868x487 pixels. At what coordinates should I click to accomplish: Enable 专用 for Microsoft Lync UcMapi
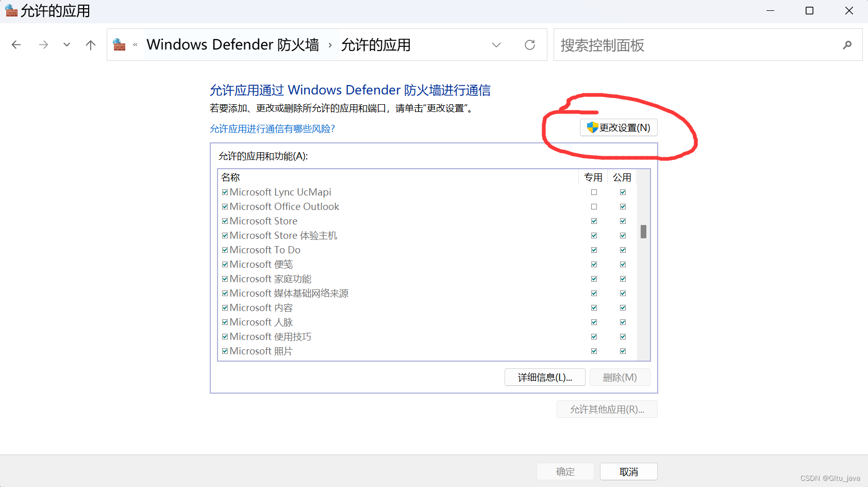click(x=594, y=192)
